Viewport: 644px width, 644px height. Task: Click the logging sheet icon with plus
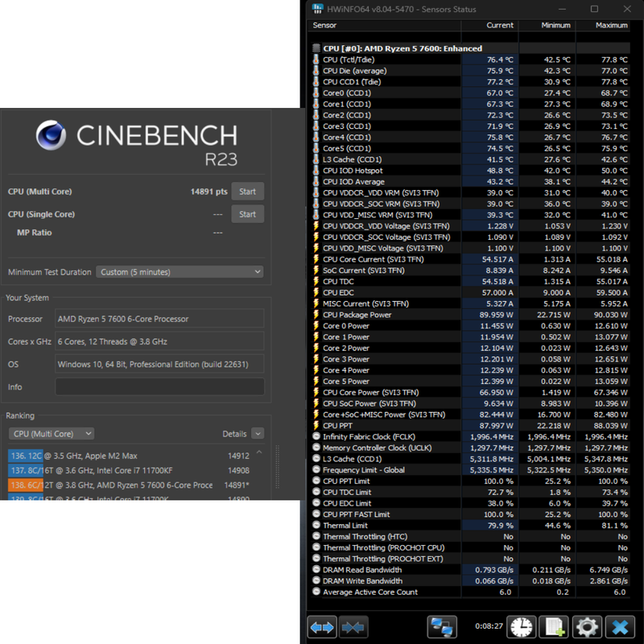pos(554,627)
